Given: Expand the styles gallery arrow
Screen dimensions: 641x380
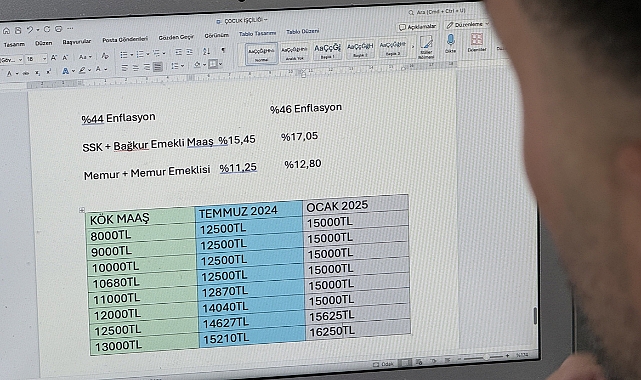Looking at the screenshot, I should click(412, 47).
